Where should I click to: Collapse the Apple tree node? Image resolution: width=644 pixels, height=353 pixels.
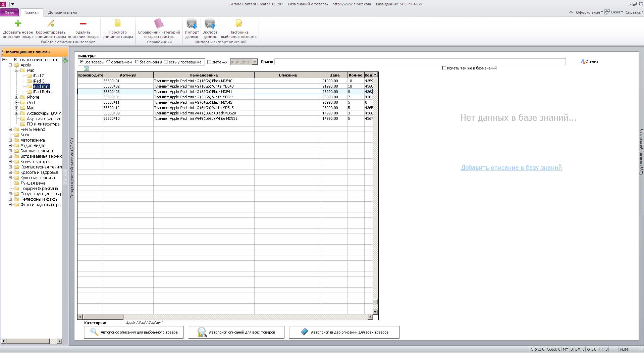pos(10,65)
